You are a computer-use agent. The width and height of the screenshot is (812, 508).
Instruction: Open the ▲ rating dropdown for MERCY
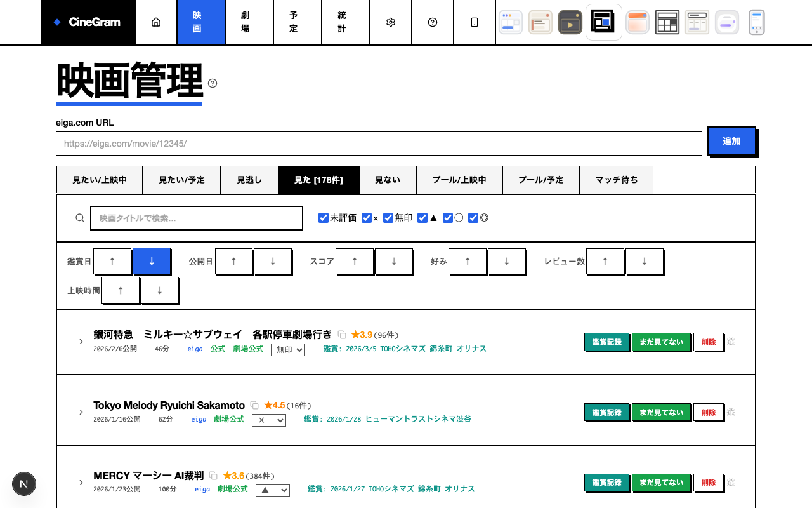click(x=273, y=490)
